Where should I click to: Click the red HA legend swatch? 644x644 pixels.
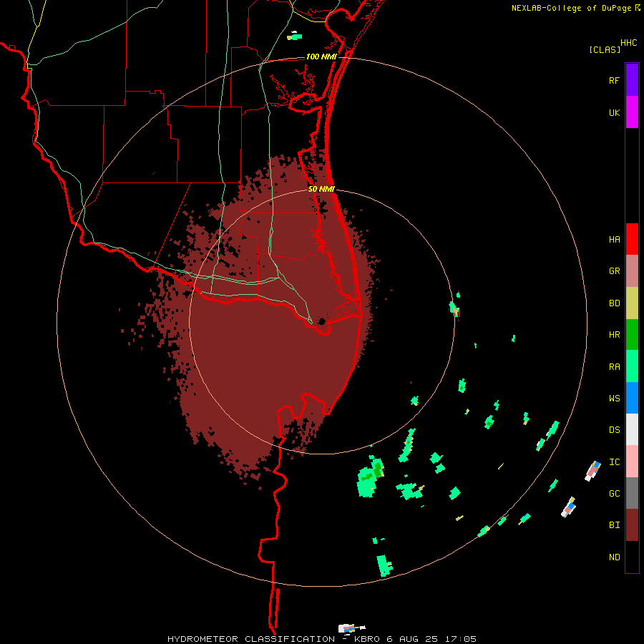coord(632,239)
